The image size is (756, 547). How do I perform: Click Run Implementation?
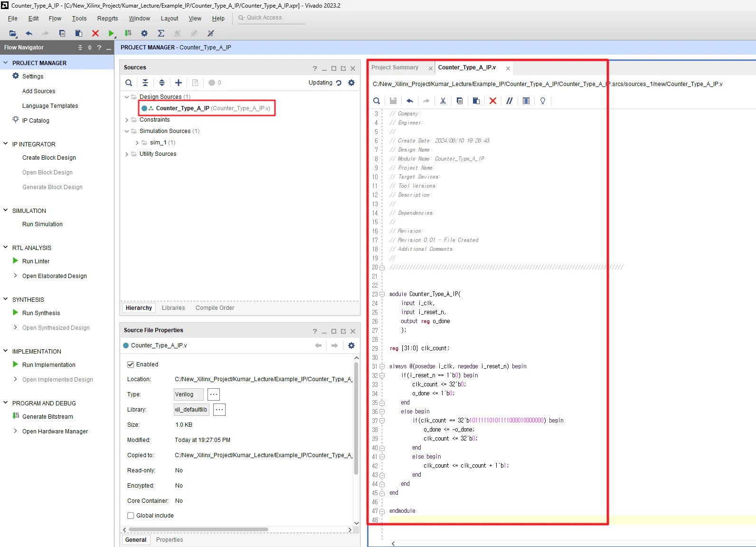tap(49, 365)
